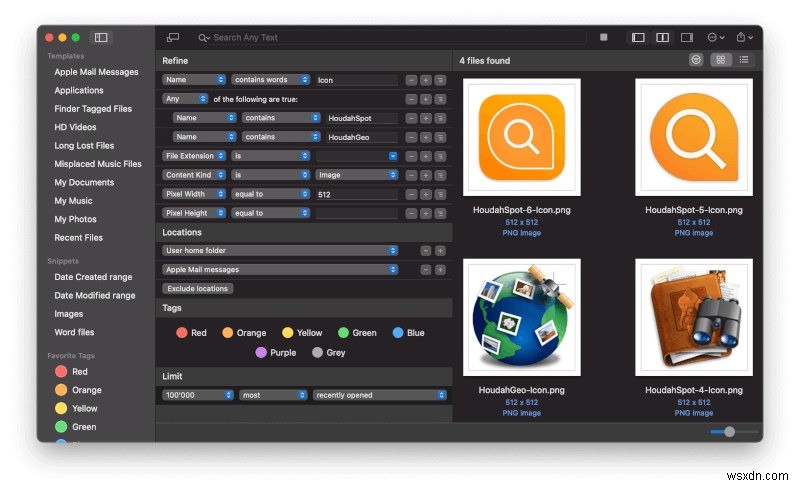The image size is (800, 486).
Task: Click the Pixel Width value field 512
Action: tap(356, 194)
